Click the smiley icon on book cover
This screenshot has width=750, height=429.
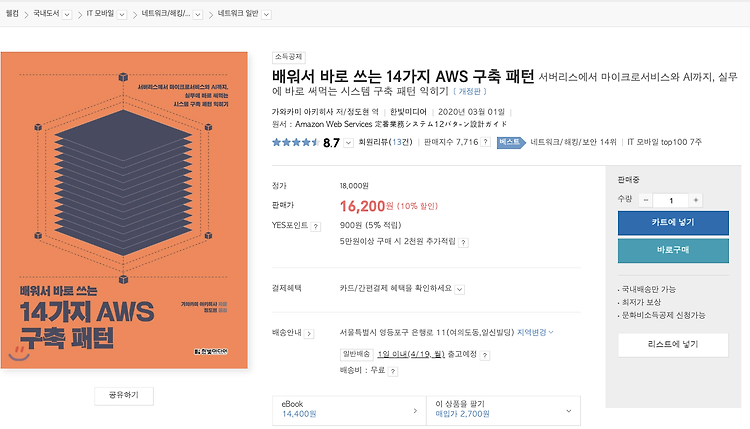coord(19,354)
